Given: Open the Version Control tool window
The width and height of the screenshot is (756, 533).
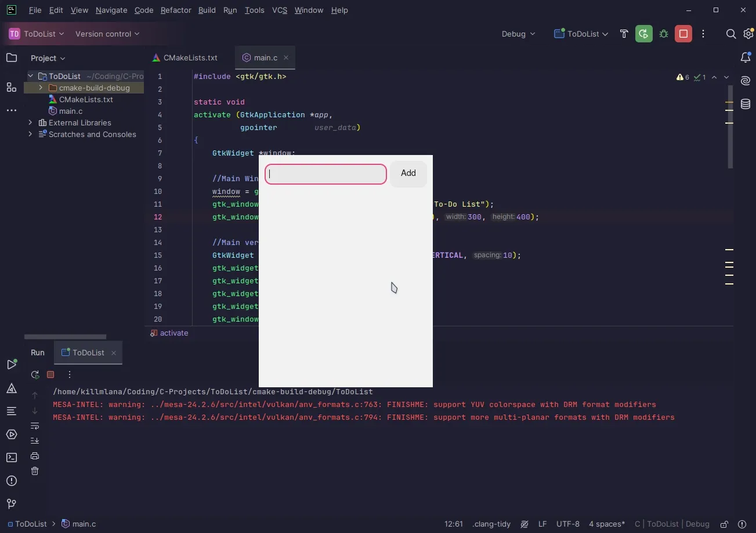Looking at the screenshot, I should click(11, 504).
